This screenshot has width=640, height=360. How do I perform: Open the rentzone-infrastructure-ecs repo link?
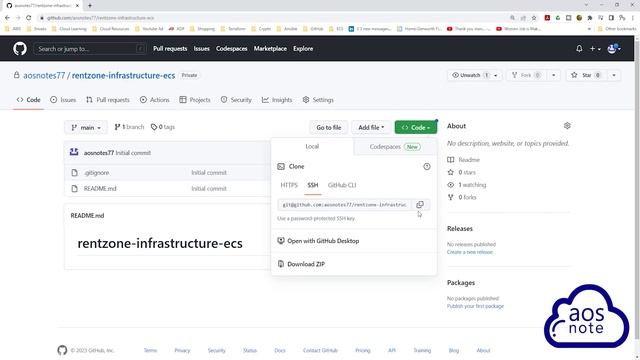pyautogui.click(x=123, y=76)
